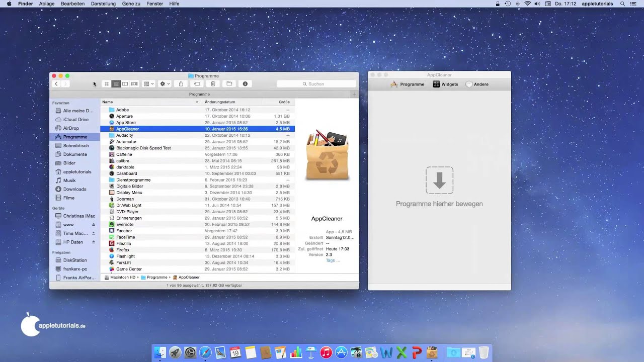
Task: Click the volume icon in menu bar
Action: 537,4
